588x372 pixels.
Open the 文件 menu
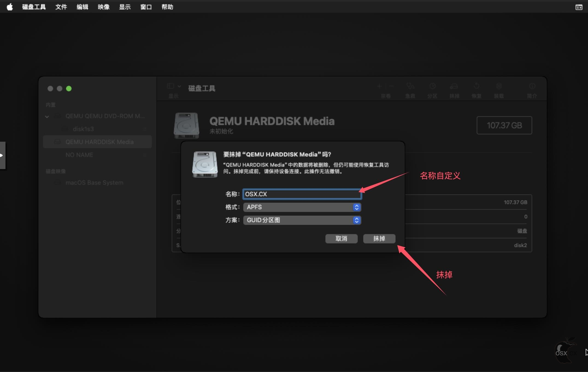click(61, 7)
